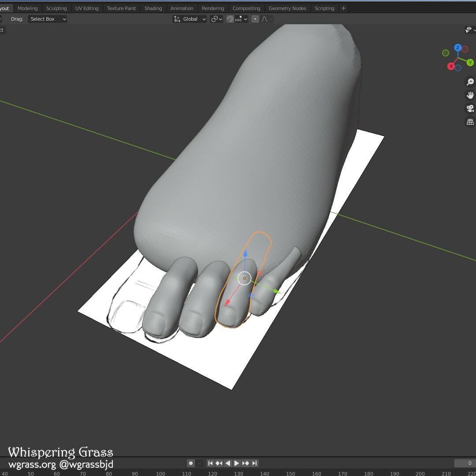Screen dimensions: 476x476
Task: Switch to the Scripting workspace tab
Action: (x=324, y=8)
